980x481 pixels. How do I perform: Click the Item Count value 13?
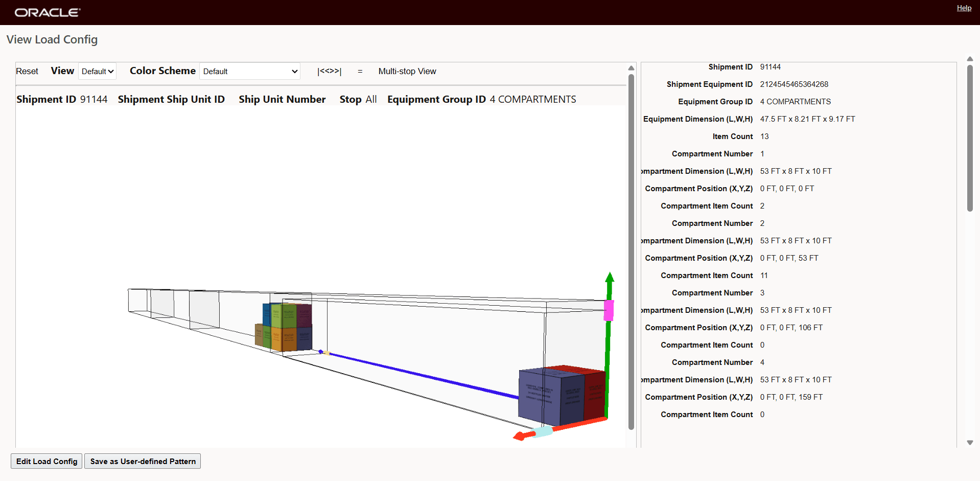764,136
